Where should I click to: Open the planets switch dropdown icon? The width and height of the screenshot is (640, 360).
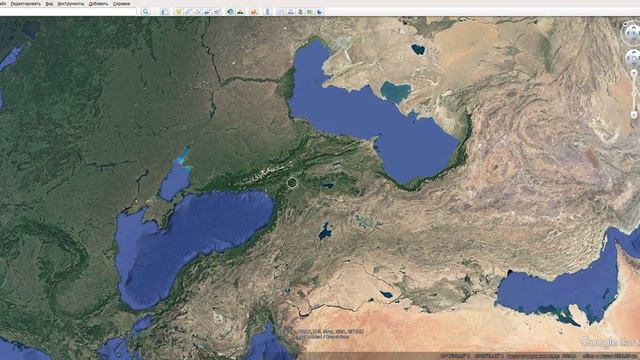(x=254, y=12)
